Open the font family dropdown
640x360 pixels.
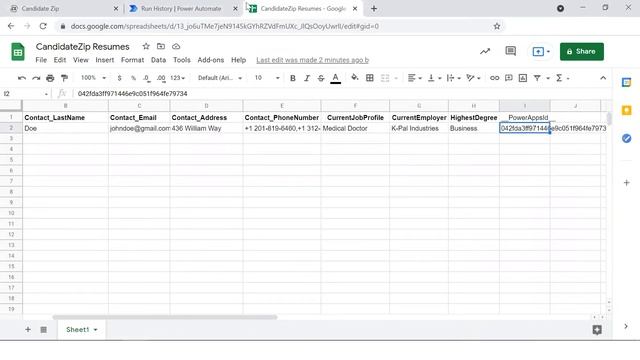pyautogui.click(x=220, y=78)
